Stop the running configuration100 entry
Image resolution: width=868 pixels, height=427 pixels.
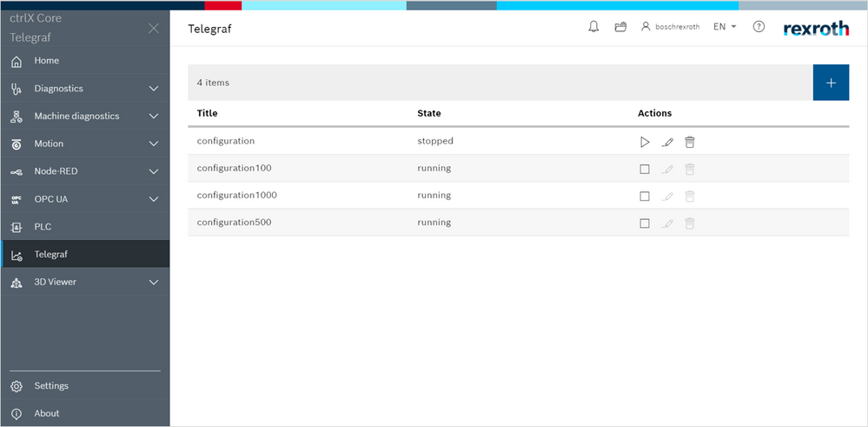(645, 169)
